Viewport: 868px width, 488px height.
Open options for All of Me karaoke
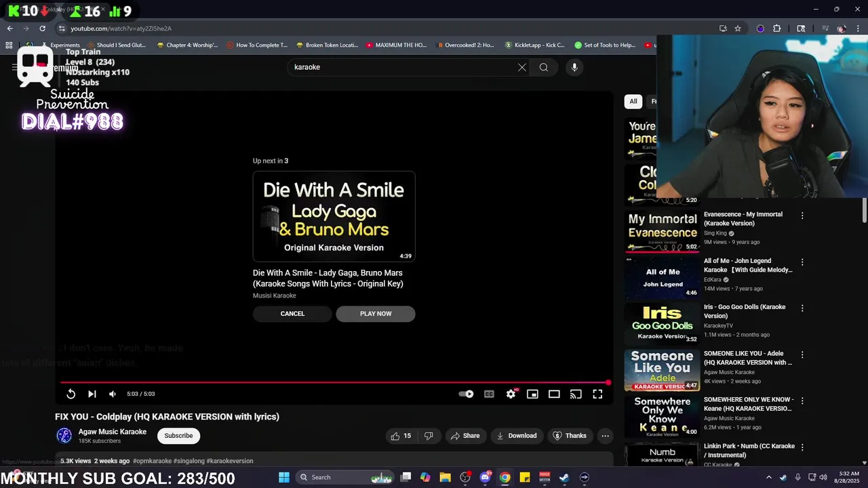pyautogui.click(x=802, y=262)
